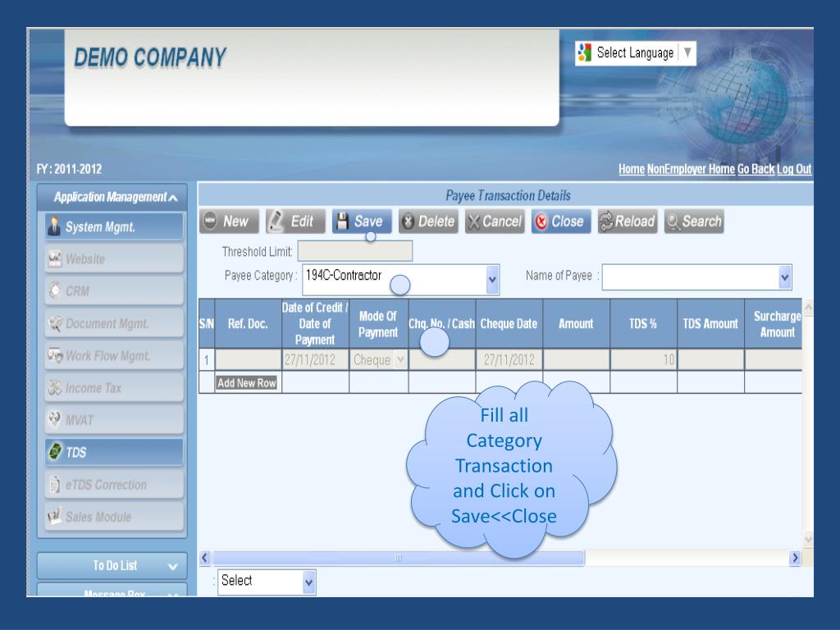Close the Payee Transaction Details form
This screenshot has width=840, height=630.
click(x=561, y=221)
